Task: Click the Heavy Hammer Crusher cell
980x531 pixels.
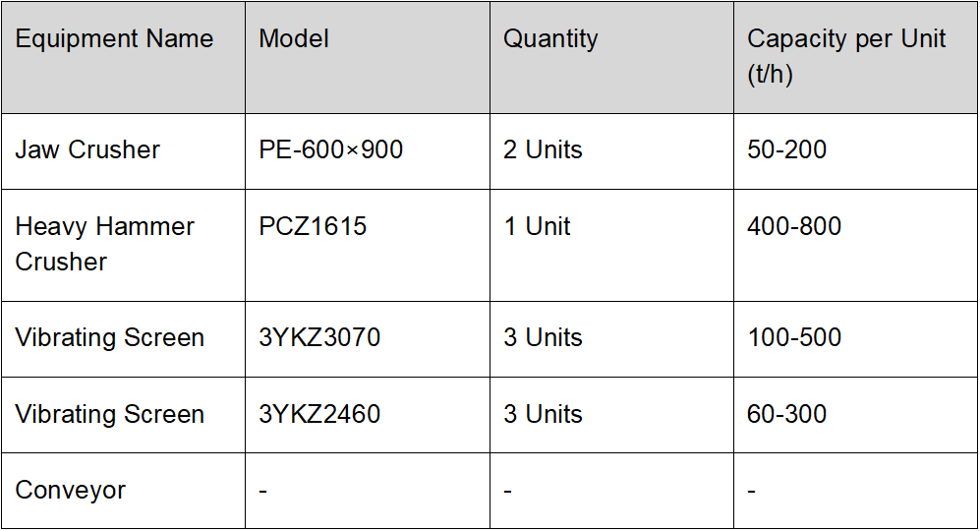Action: 123,245
